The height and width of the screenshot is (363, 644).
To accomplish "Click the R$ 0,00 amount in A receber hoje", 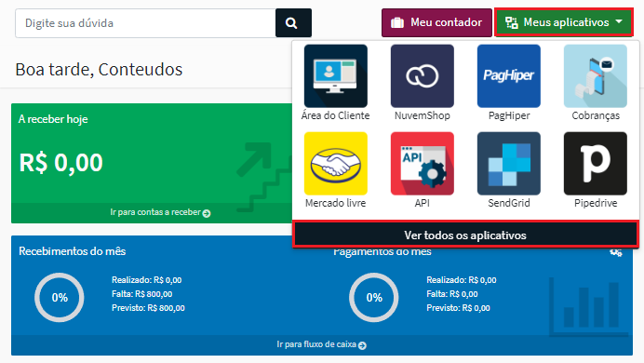I will (x=60, y=163).
